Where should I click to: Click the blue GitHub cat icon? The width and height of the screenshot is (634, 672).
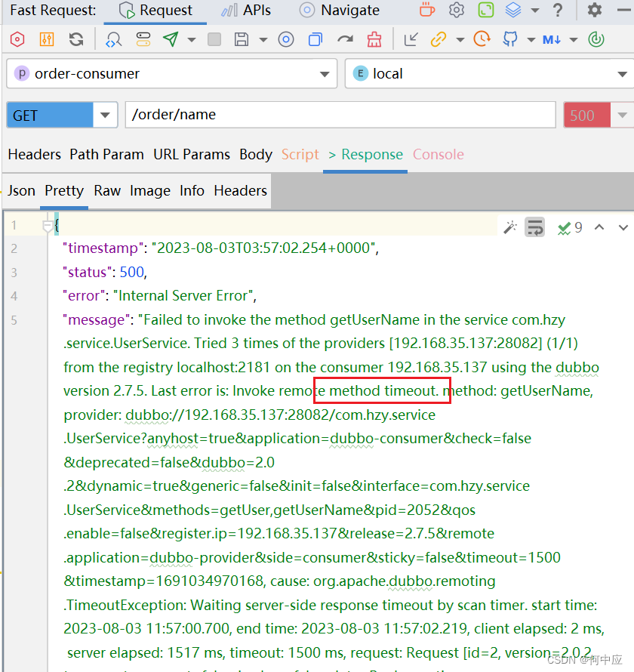[x=510, y=39]
